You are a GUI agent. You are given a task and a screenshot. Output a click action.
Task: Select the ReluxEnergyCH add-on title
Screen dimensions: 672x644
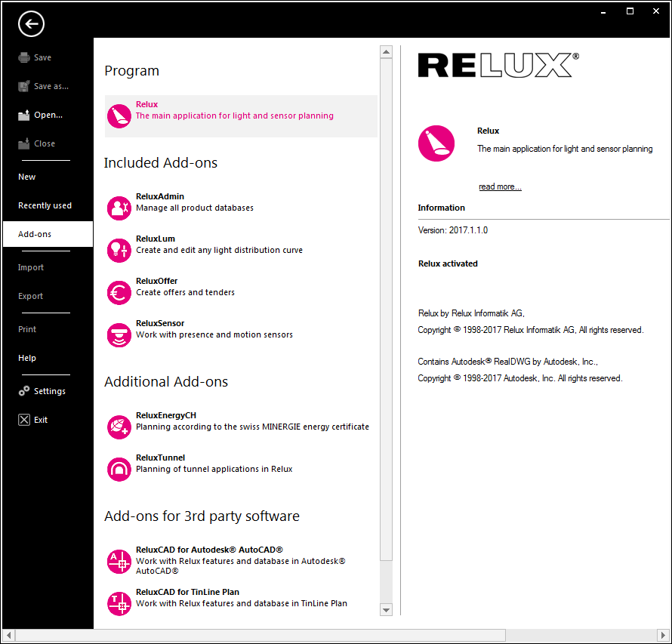[166, 416]
